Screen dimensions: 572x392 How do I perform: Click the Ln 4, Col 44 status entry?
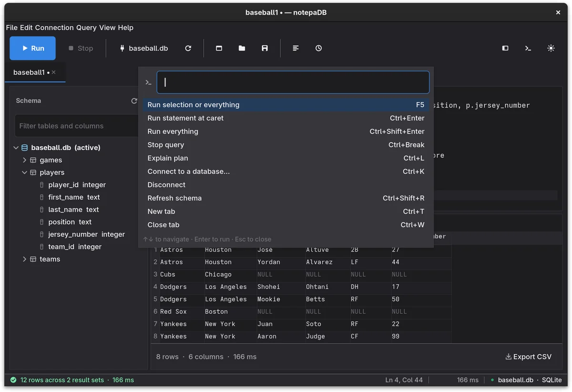coord(404,380)
